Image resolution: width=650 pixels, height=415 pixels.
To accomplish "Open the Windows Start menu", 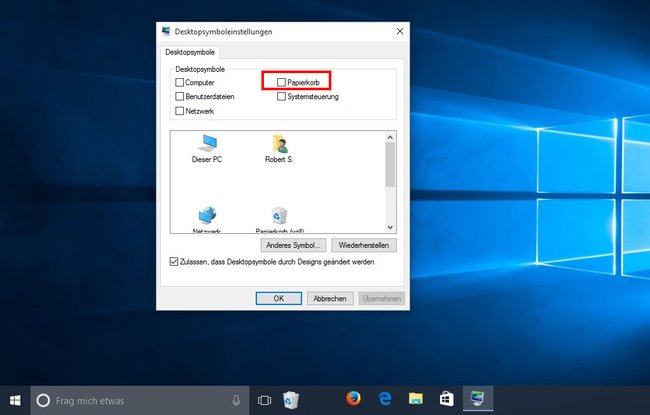I will point(15,400).
